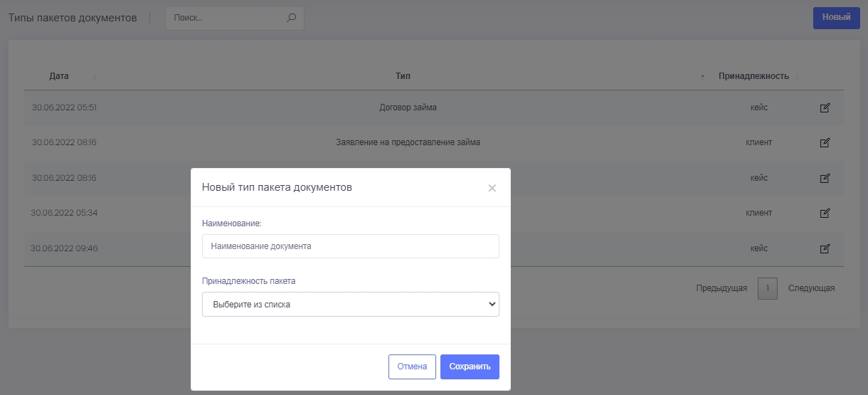Go to the "Предыдущая" page
The image size is (868, 395).
click(x=721, y=288)
